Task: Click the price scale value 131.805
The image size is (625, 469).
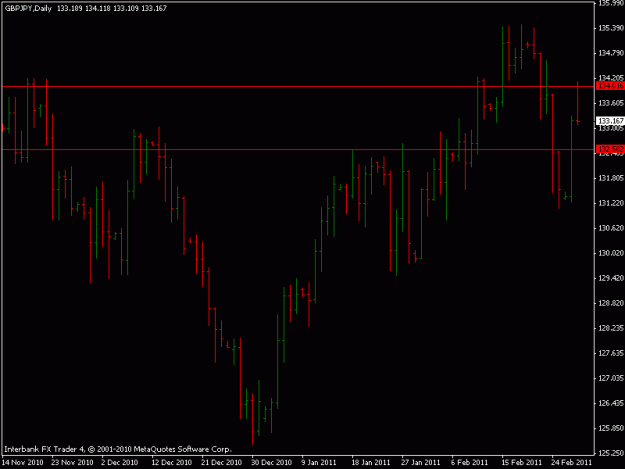Action: pos(611,178)
